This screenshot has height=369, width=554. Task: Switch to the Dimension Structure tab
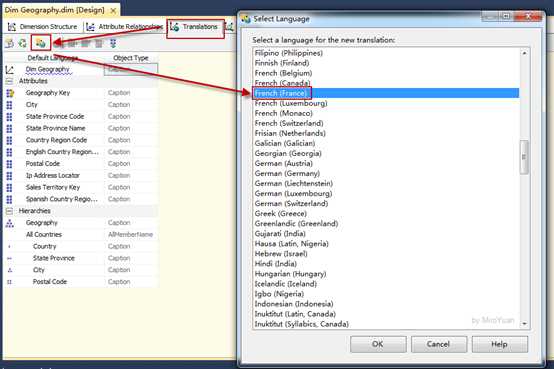pos(43,27)
